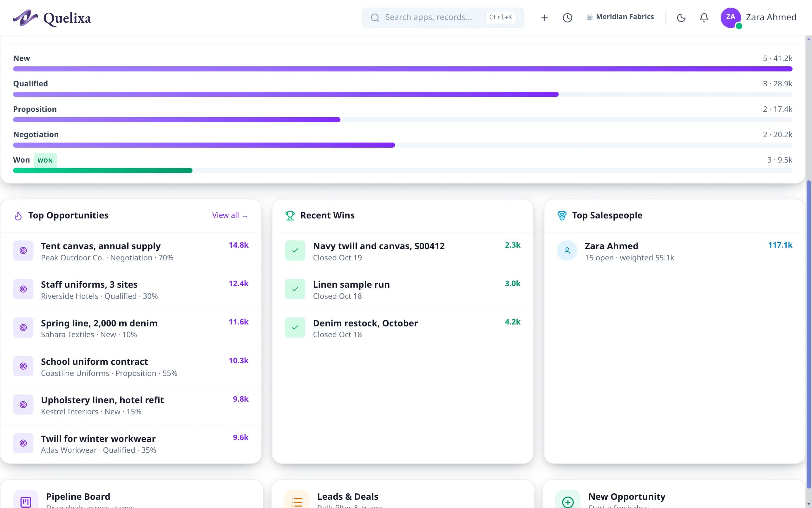812x508 pixels.
Task: Click checkmark icon for Navy twill win
Action: click(x=295, y=250)
